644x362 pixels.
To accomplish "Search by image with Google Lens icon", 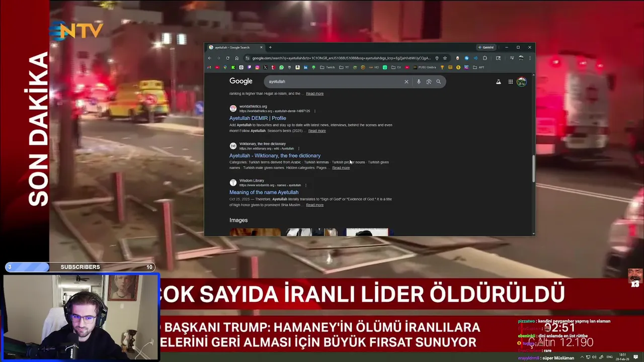I will tap(429, 81).
